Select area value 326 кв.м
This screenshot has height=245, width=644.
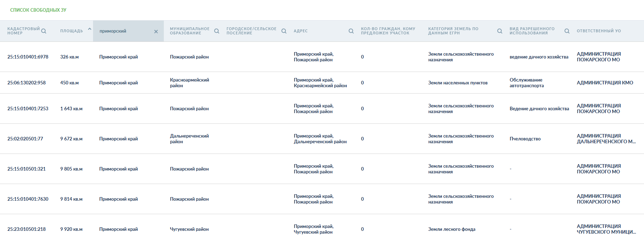(x=69, y=57)
